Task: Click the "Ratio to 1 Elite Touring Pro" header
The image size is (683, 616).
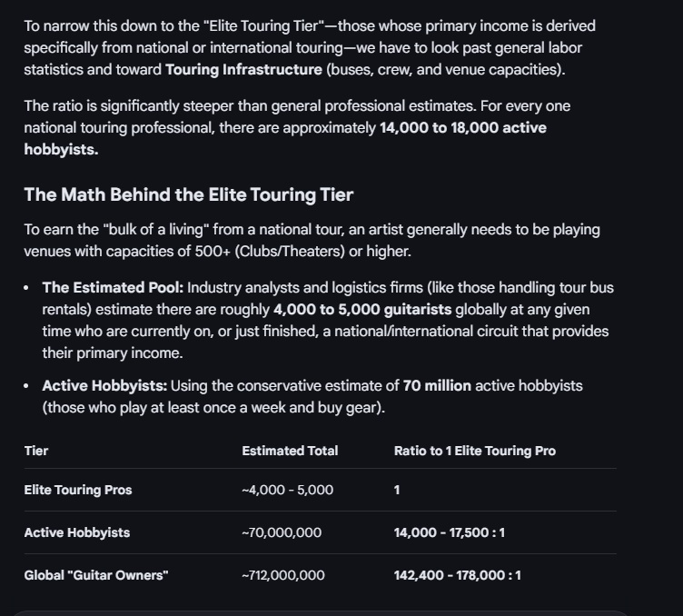Action: click(474, 451)
